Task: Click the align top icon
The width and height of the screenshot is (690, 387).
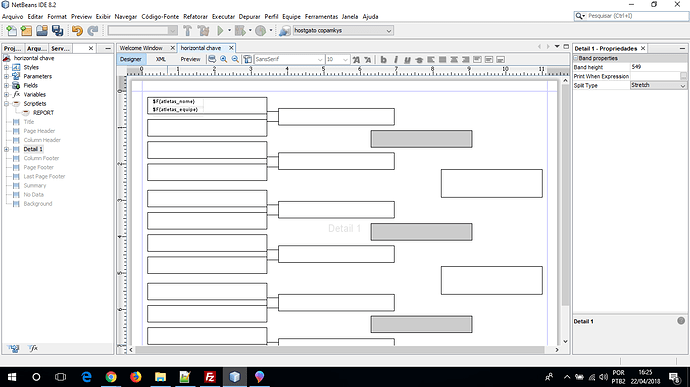Action: [477, 59]
